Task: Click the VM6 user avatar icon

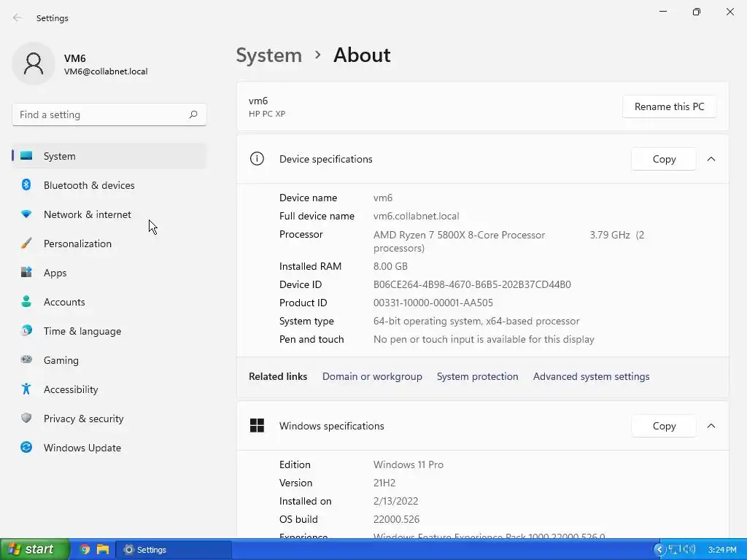Action: click(x=34, y=63)
